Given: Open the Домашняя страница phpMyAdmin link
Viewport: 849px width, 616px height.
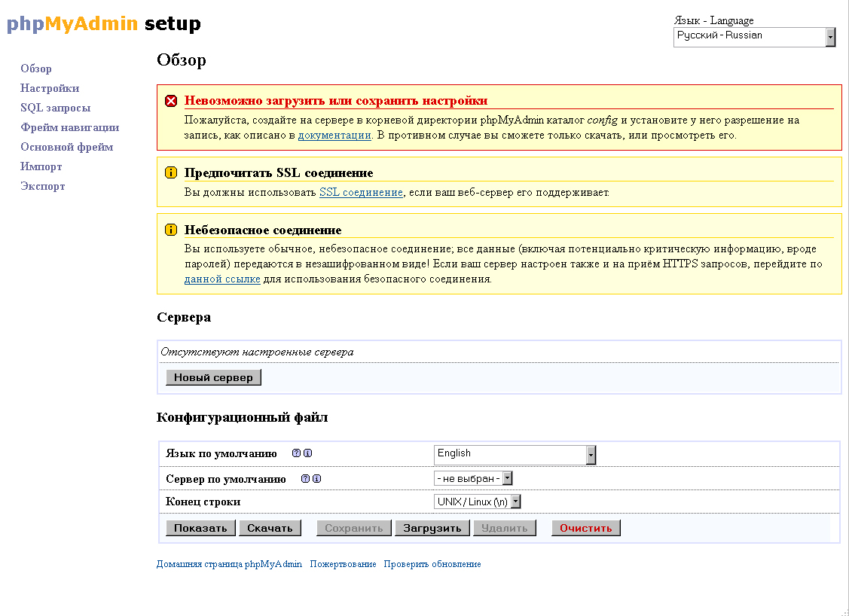Looking at the screenshot, I should coord(229,564).
